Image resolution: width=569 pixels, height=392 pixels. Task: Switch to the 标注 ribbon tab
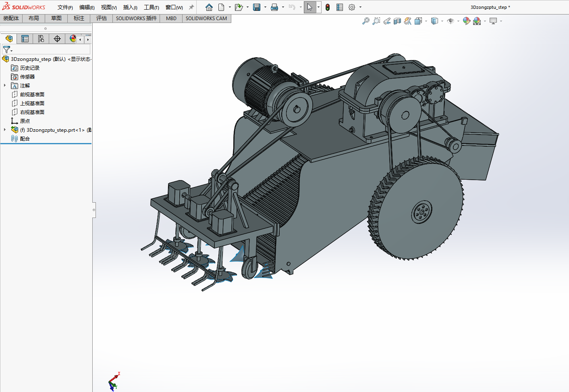tap(79, 18)
